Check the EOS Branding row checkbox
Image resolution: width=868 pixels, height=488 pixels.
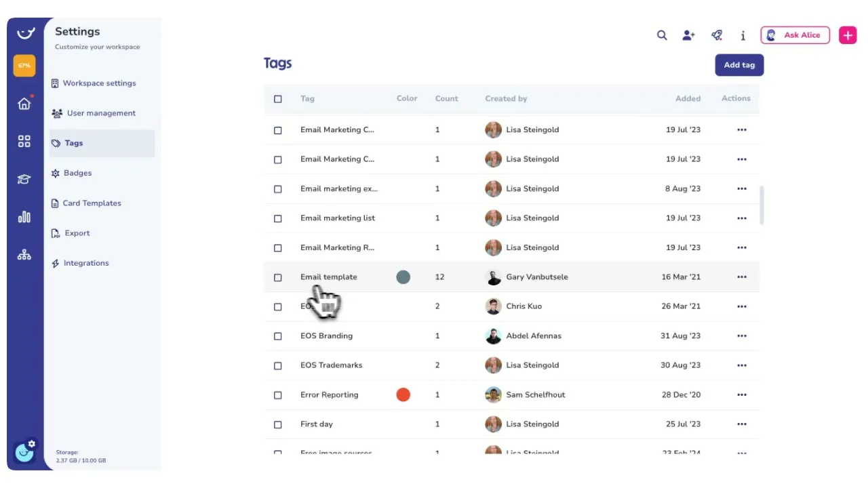pyautogui.click(x=277, y=336)
